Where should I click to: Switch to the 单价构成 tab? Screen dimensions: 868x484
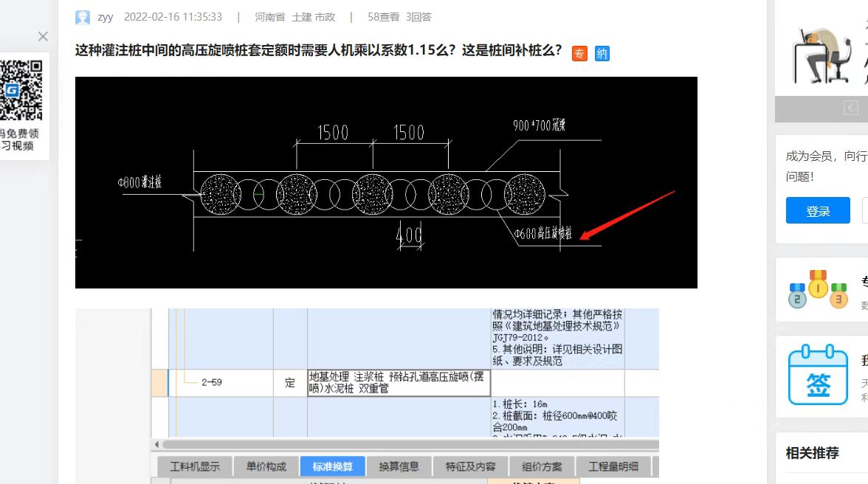[x=266, y=466]
